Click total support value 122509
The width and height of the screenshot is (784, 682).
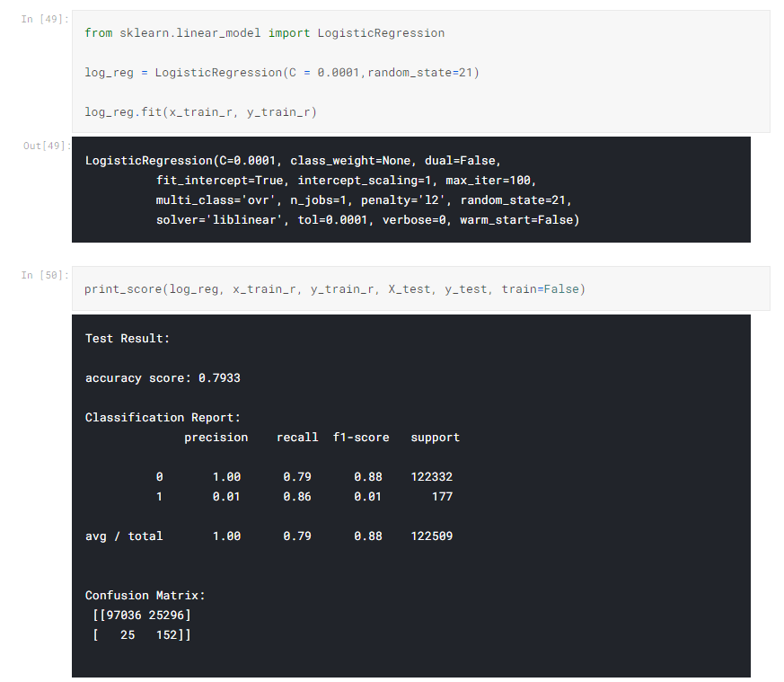(x=431, y=536)
